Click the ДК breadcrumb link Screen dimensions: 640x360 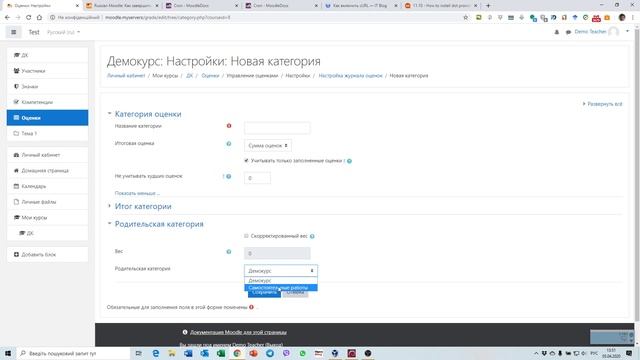tap(189, 76)
